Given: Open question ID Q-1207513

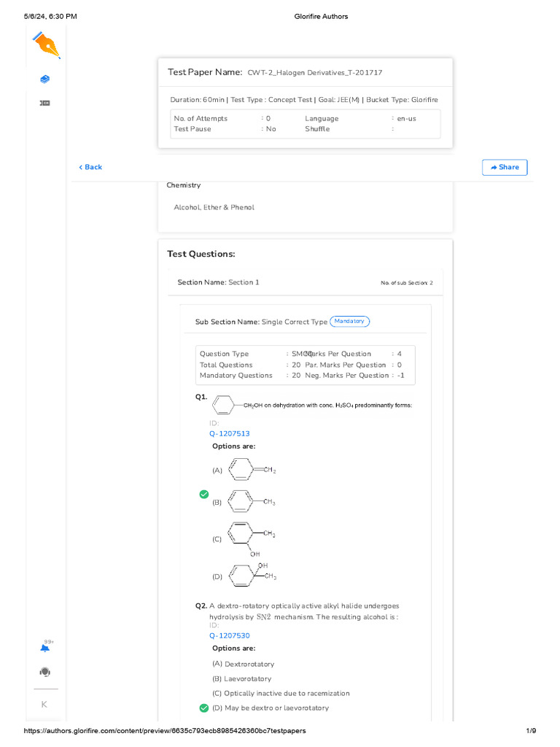Looking at the screenshot, I should point(230,433).
